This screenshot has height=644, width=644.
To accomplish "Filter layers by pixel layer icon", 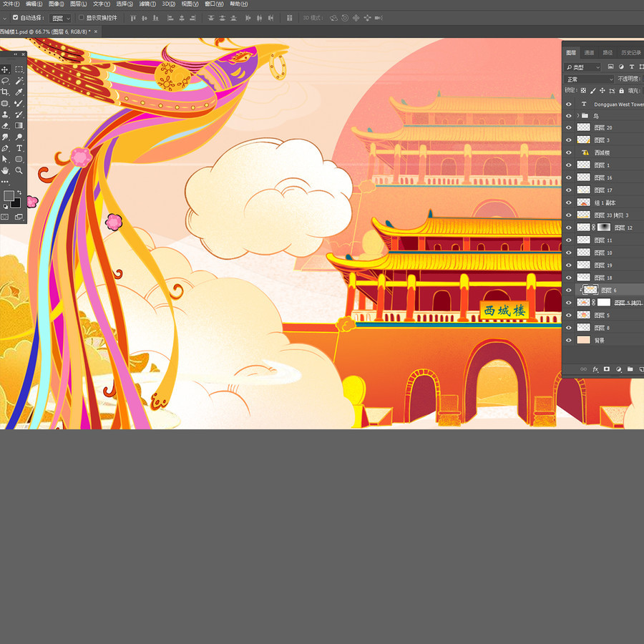I will click(x=611, y=67).
